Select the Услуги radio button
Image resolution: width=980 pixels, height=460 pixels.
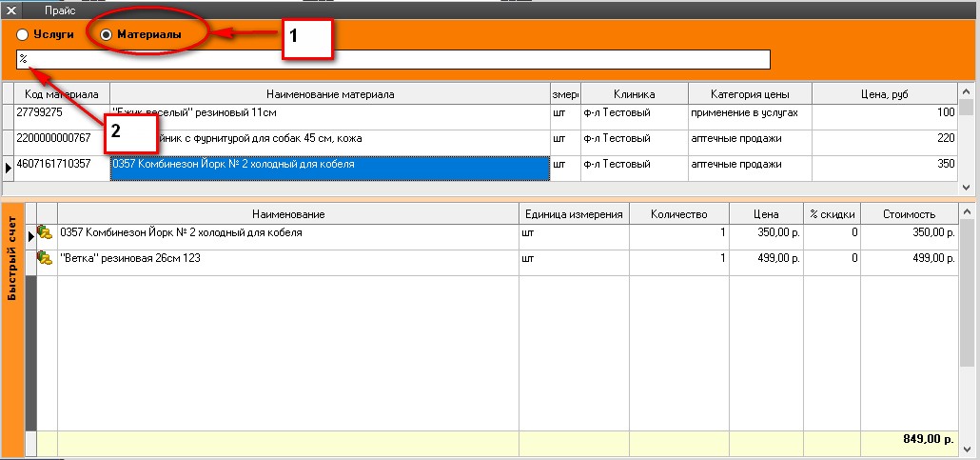coord(22,34)
